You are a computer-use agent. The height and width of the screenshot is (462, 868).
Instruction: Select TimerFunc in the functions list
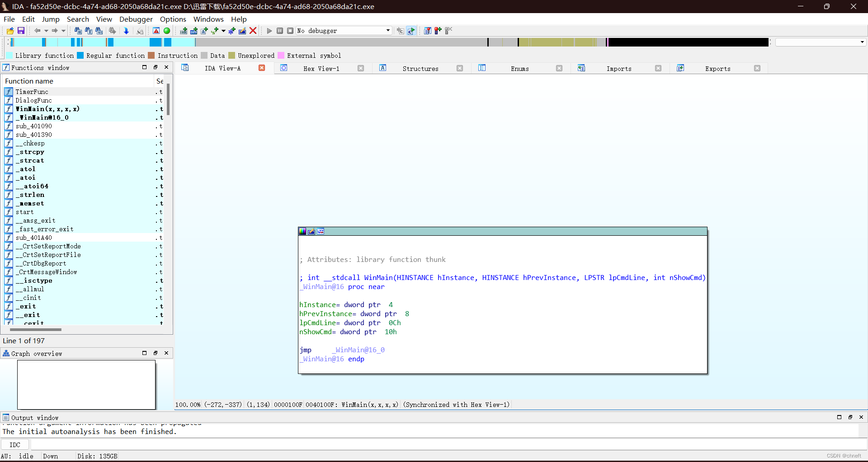tap(85, 92)
